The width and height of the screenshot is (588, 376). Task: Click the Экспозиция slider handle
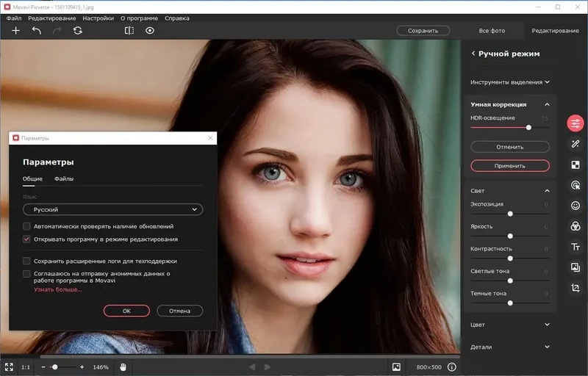(510, 214)
